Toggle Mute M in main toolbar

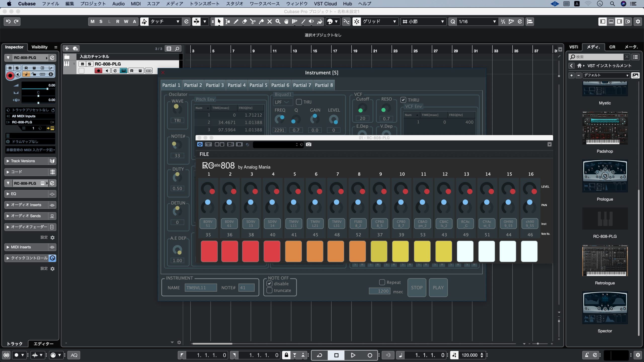click(93, 22)
